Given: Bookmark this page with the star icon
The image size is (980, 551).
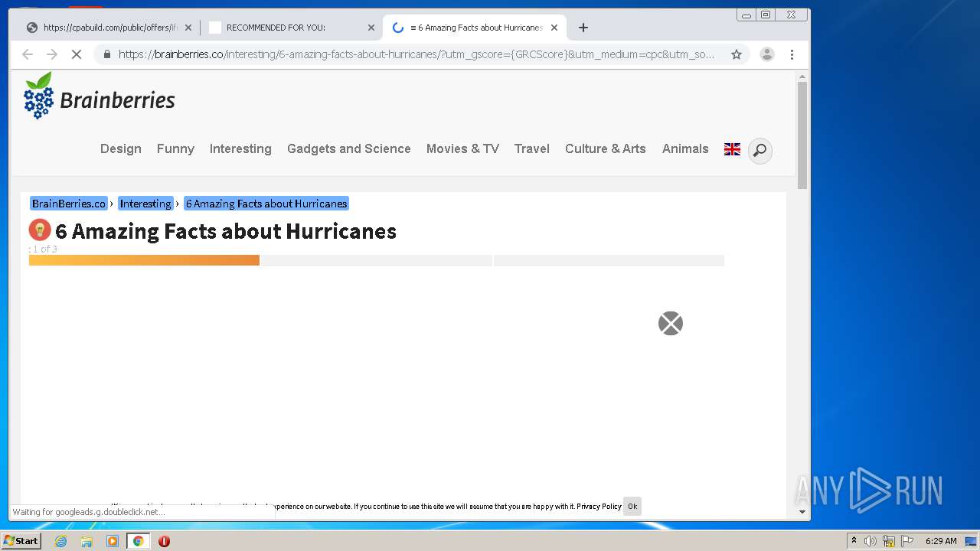Looking at the screenshot, I should [737, 54].
